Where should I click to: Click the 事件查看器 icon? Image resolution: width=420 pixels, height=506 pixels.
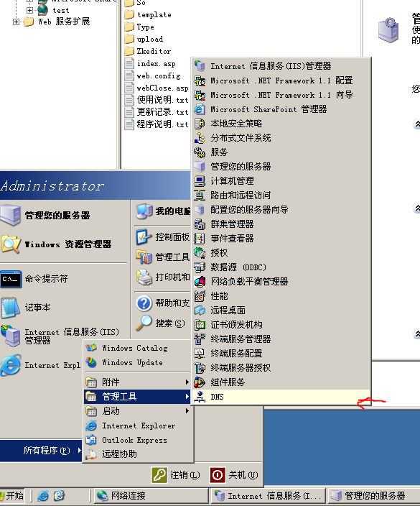(200, 239)
